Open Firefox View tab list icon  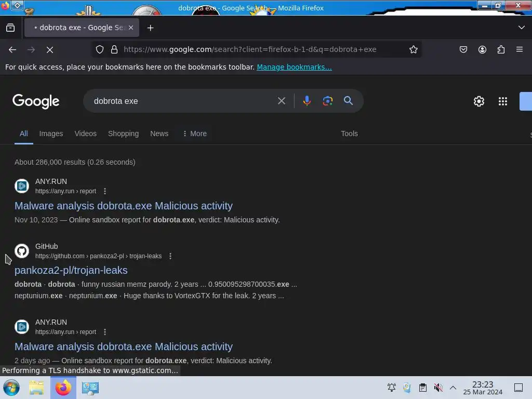[10, 28]
